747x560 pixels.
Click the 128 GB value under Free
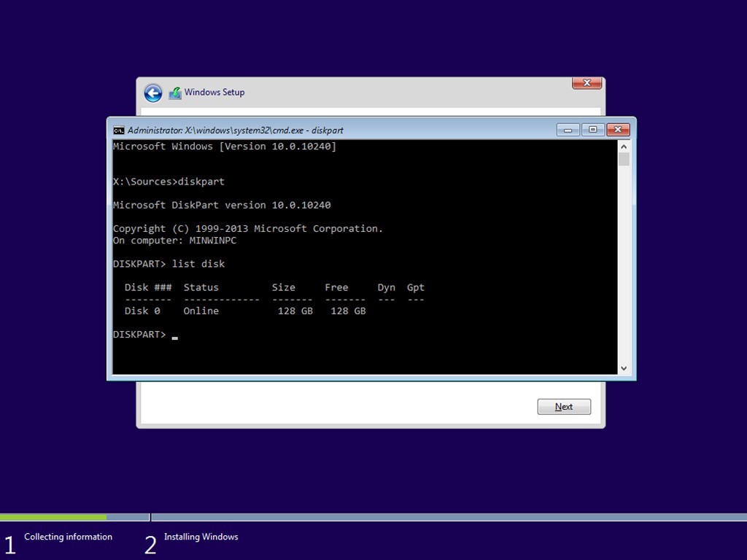(348, 311)
